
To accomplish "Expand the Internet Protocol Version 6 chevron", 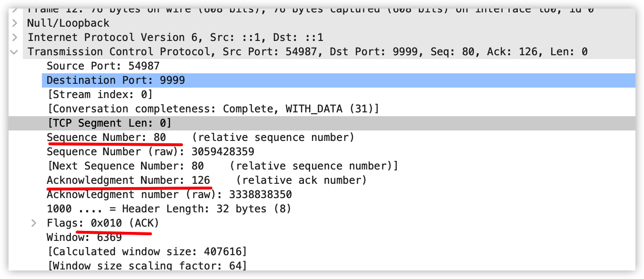I will tap(15, 37).
